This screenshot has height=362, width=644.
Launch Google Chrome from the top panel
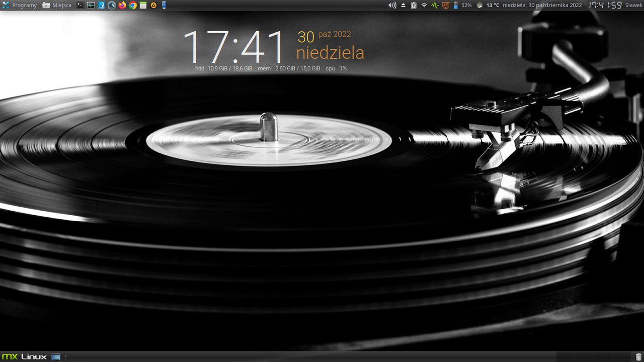click(x=133, y=5)
